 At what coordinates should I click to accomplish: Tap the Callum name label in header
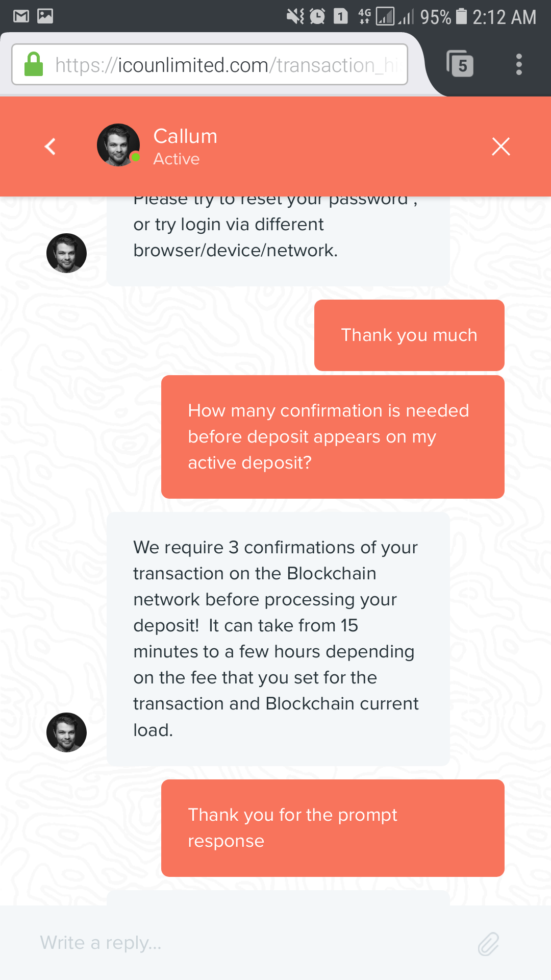[185, 136]
